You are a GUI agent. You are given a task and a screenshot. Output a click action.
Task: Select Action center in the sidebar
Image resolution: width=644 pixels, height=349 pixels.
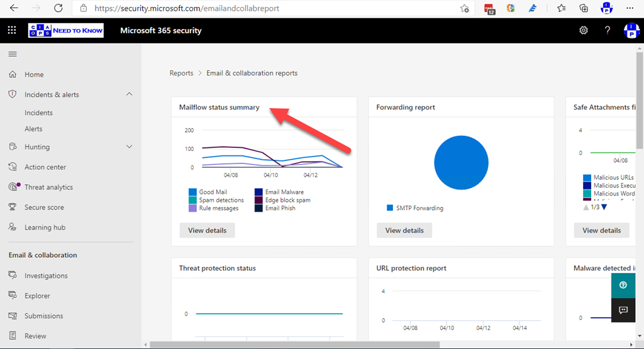[x=45, y=167]
